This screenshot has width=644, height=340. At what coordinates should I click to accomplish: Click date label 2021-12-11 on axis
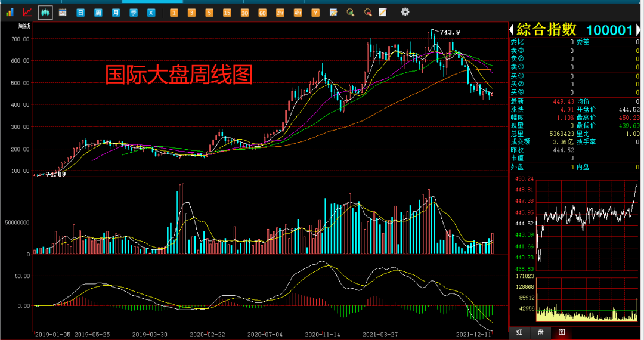473,335
